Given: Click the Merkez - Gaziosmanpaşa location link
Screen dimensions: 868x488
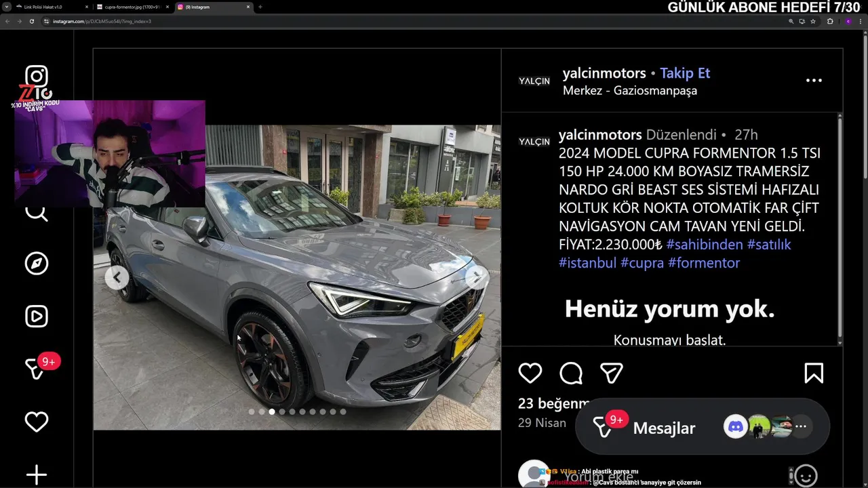Looking at the screenshot, I should [x=630, y=91].
